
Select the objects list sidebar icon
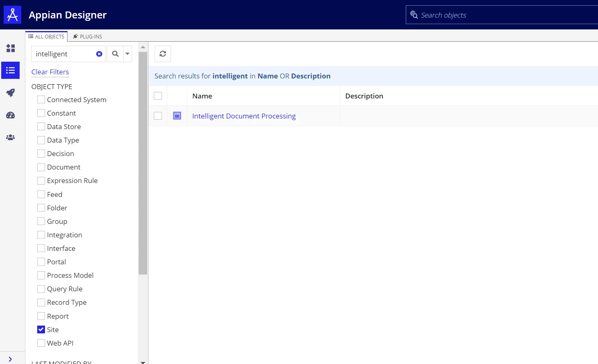(x=11, y=70)
